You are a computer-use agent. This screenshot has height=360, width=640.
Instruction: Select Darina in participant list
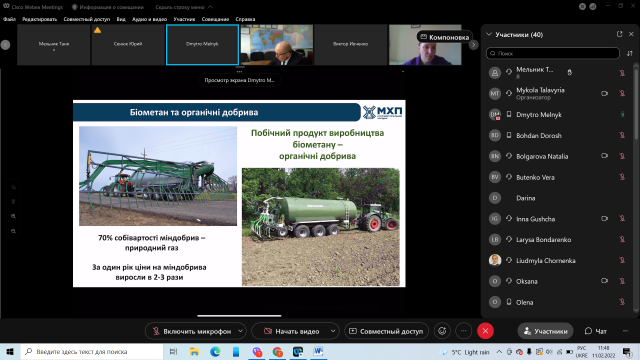pos(558,198)
